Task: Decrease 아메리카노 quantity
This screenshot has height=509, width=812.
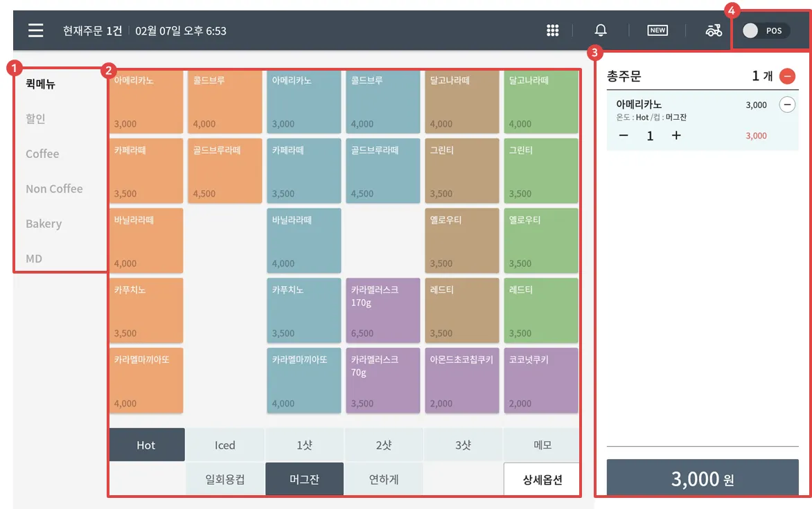Action: [x=624, y=136]
